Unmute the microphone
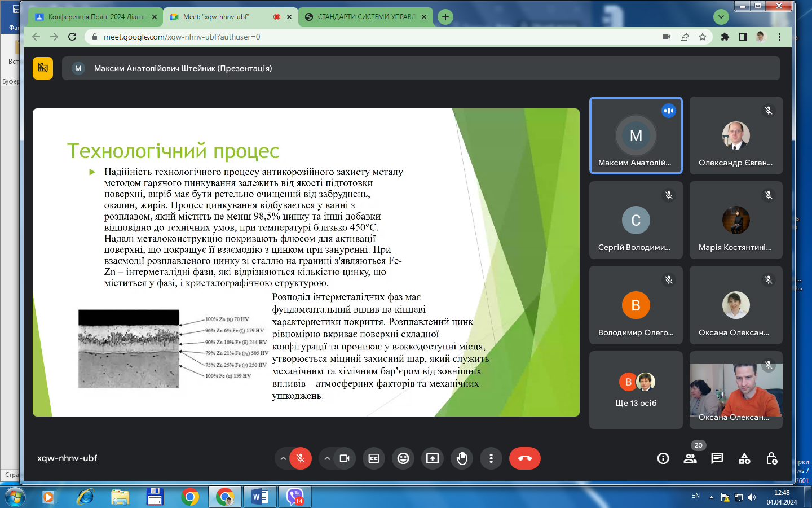The image size is (812, 508). 301,458
